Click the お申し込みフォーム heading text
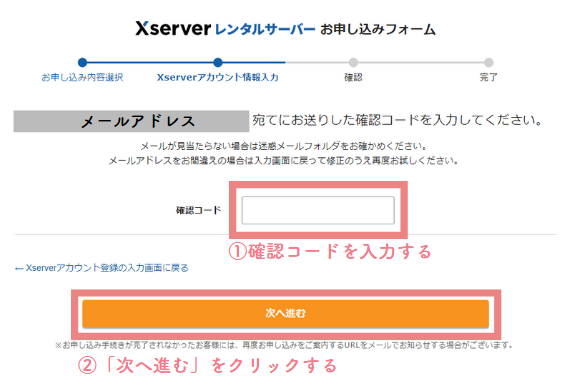The height and width of the screenshot is (391, 574). (x=378, y=29)
